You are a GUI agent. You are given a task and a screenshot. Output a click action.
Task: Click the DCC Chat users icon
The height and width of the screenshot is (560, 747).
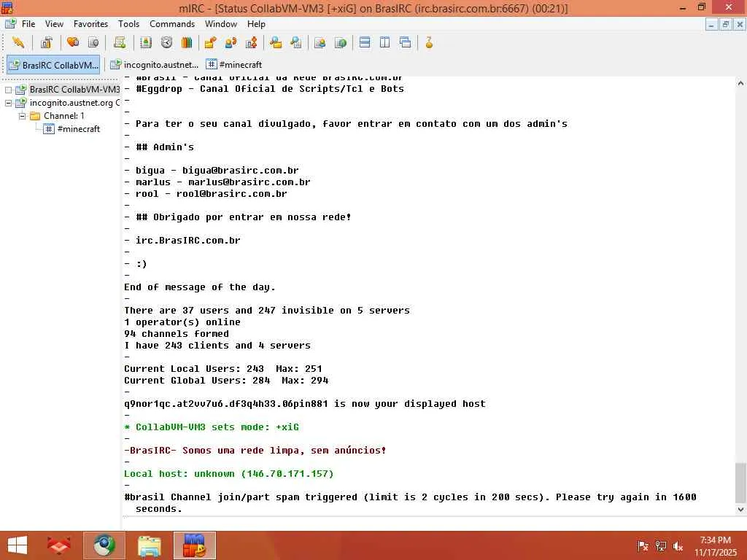pyautogui.click(x=231, y=43)
